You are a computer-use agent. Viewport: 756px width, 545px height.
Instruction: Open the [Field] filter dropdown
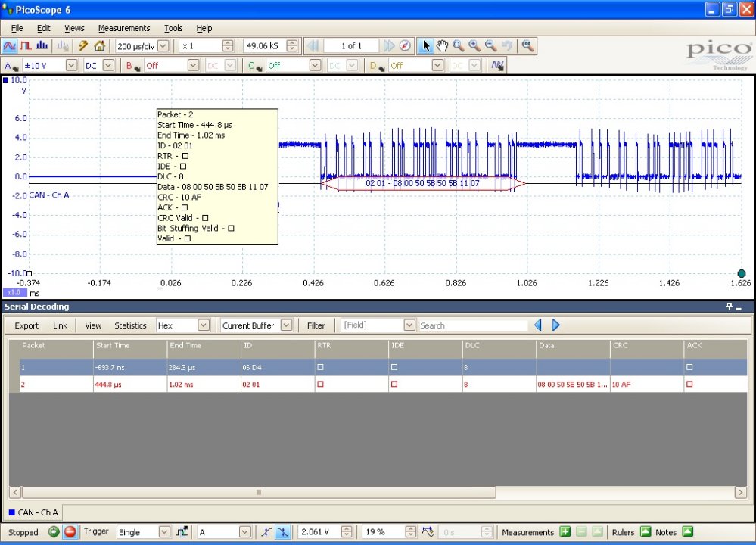pyautogui.click(x=409, y=325)
